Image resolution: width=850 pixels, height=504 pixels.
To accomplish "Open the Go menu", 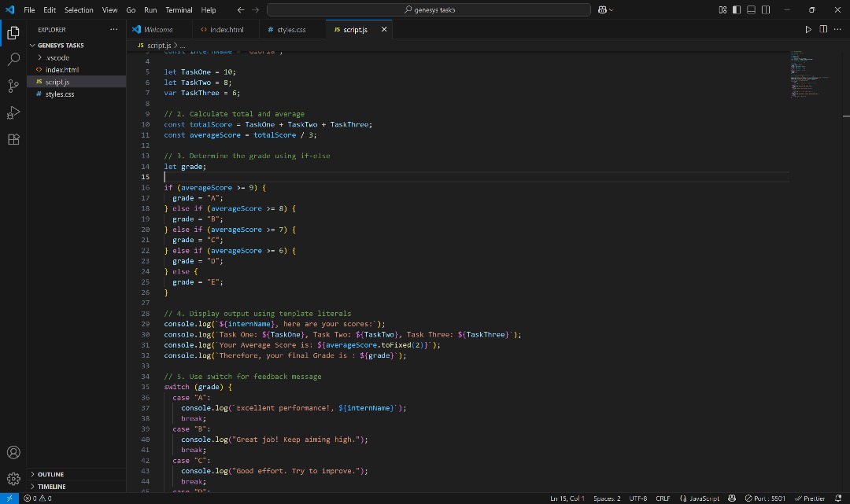I will (131, 9).
